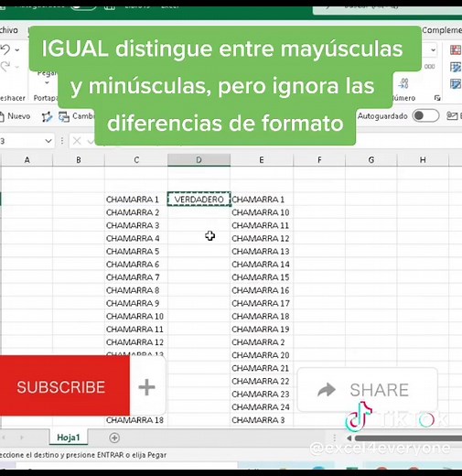Viewport: 462px width, 476px height.
Task: Select column D header
Action: pyautogui.click(x=199, y=160)
